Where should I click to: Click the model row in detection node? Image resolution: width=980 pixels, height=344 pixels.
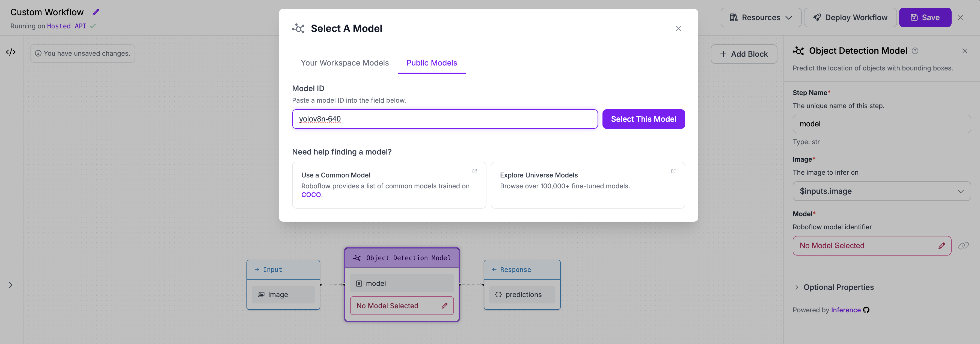pos(402,283)
